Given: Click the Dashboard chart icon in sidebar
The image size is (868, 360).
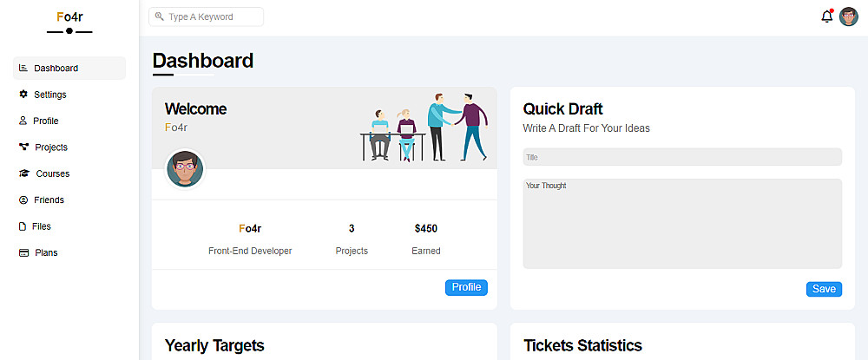Looking at the screenshot, I should [23, 68].
